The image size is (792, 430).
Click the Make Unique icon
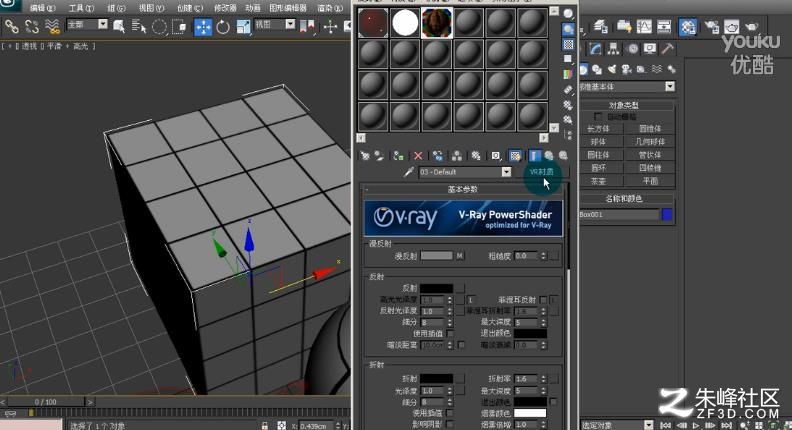pos(457,156)
